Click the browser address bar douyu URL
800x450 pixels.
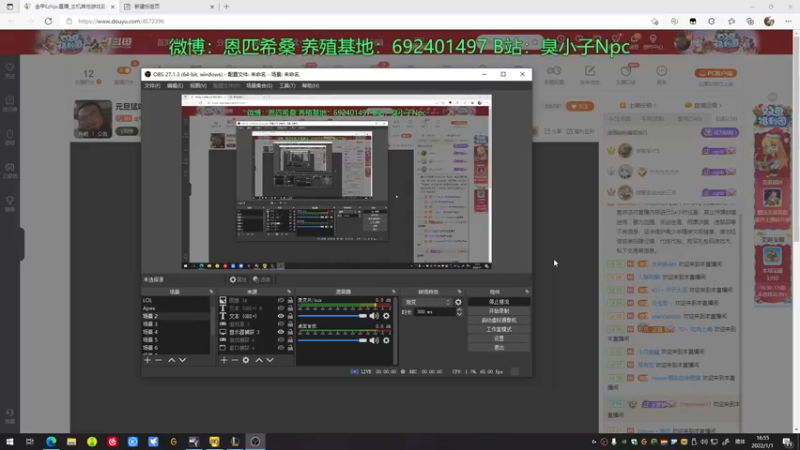point(121,21)
